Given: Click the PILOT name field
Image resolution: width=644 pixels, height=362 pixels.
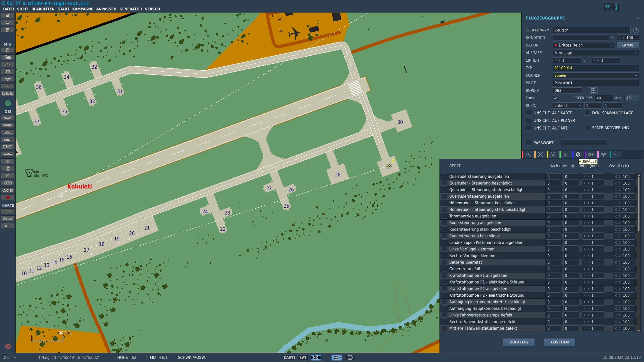Looking at the screenshot, I should [x=595, y=83].
